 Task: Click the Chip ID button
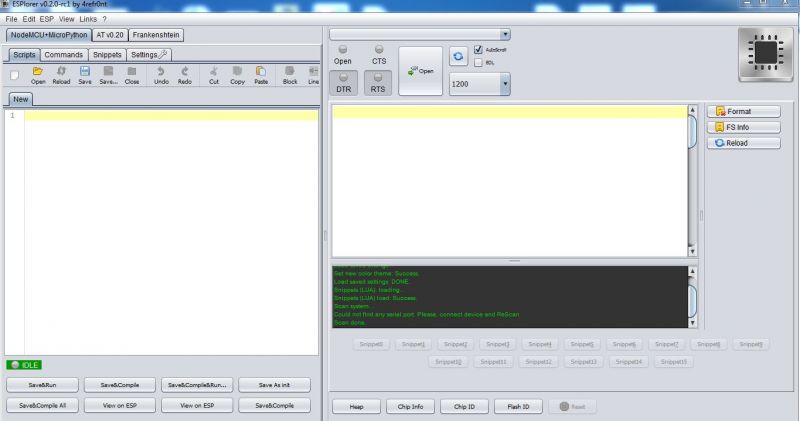pyautogui.click(x=464, y=406)
